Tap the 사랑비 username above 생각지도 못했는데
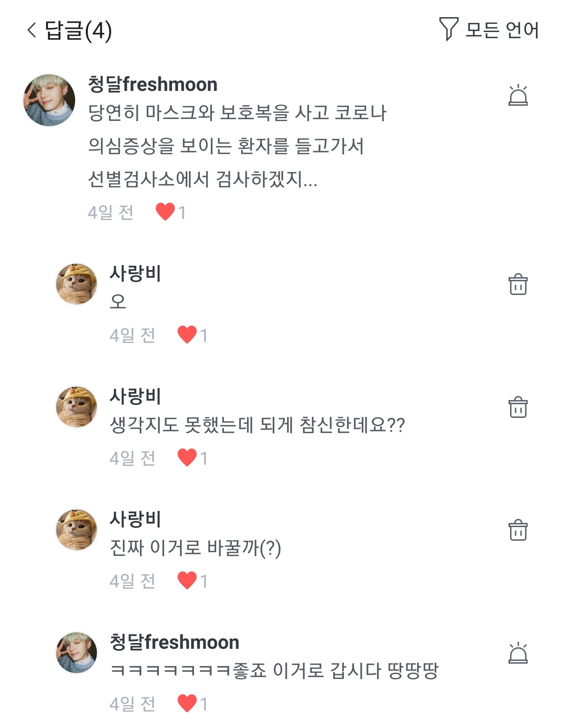The height and width of the screenshot is (728, 562). (135, 396)
